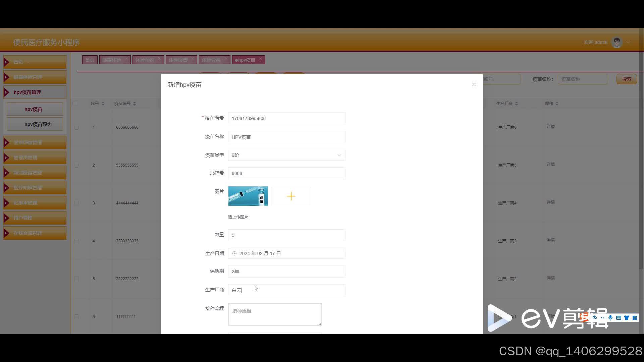Click the admin avatar icon
Screen dimensions: 644x362
pyautogui.click(x=616, y=43)
